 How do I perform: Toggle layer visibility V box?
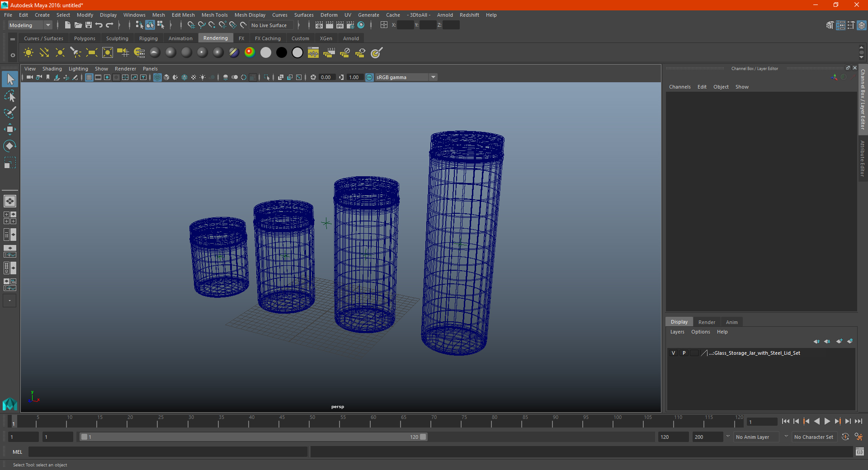[x=673, y=353]
